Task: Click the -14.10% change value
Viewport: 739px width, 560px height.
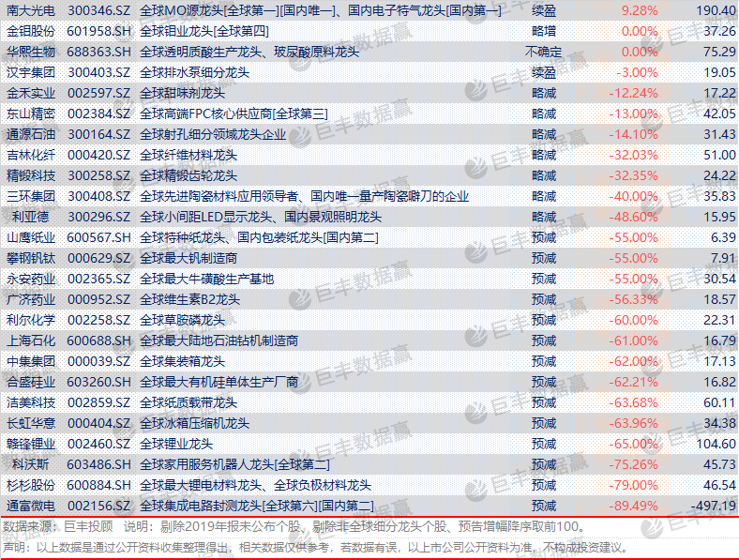Action: 633,134
